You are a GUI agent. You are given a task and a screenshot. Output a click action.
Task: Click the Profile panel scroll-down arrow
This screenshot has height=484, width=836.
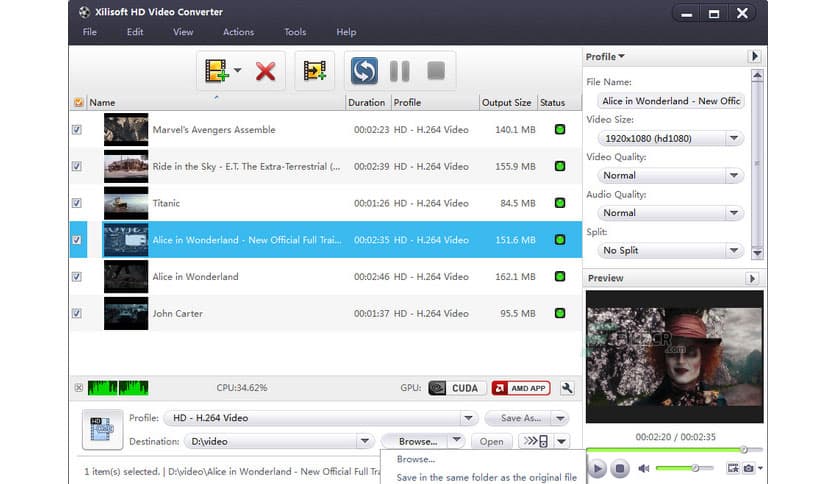[757, 253]
